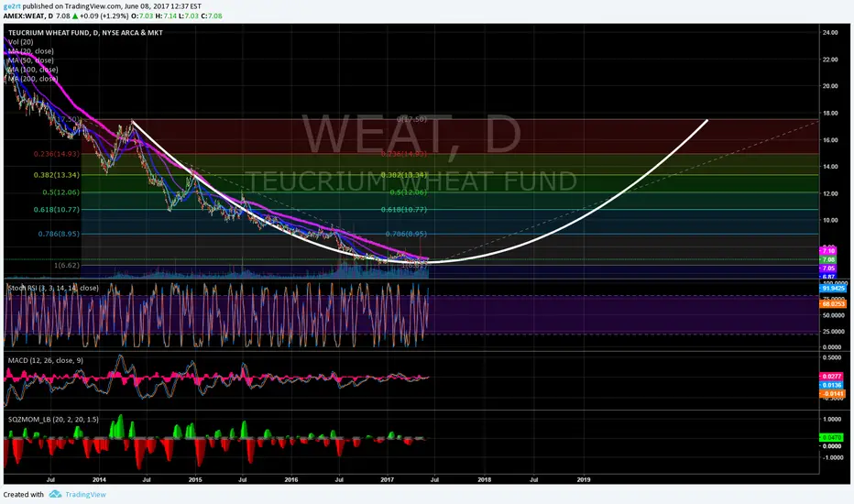Click the O:7.03 open value in header

(142, 16)
